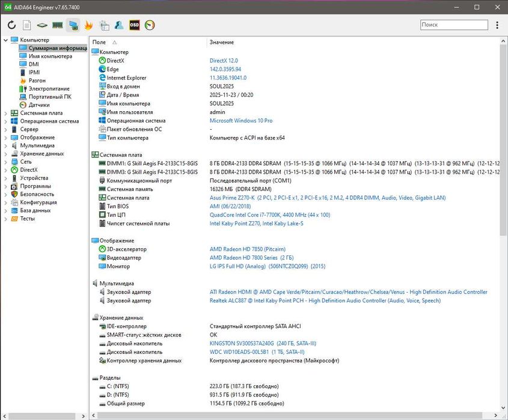Click the Значение column header
Screen dimensions: 508x420
(x=222, y=42)
